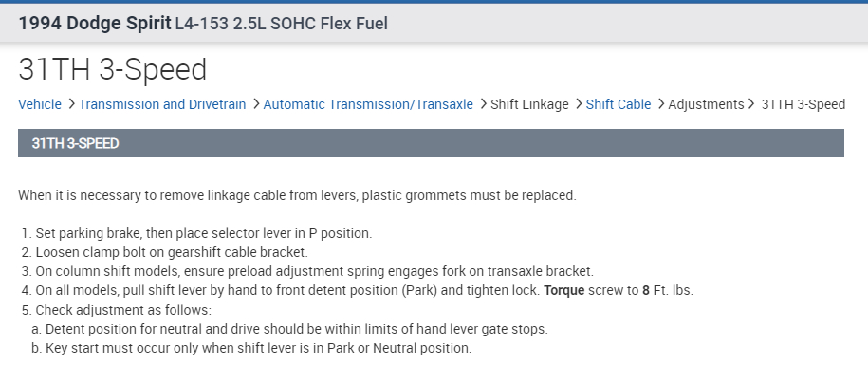Image resolution: width=868 pixels, height=380 pixels.
Task: Click the Vehicle breadcrumb link
Action: pyautogui.click(x=40, y=104)
